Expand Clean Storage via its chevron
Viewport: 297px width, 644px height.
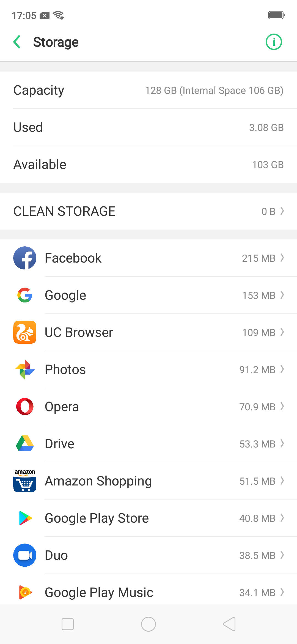click(282, 211)
